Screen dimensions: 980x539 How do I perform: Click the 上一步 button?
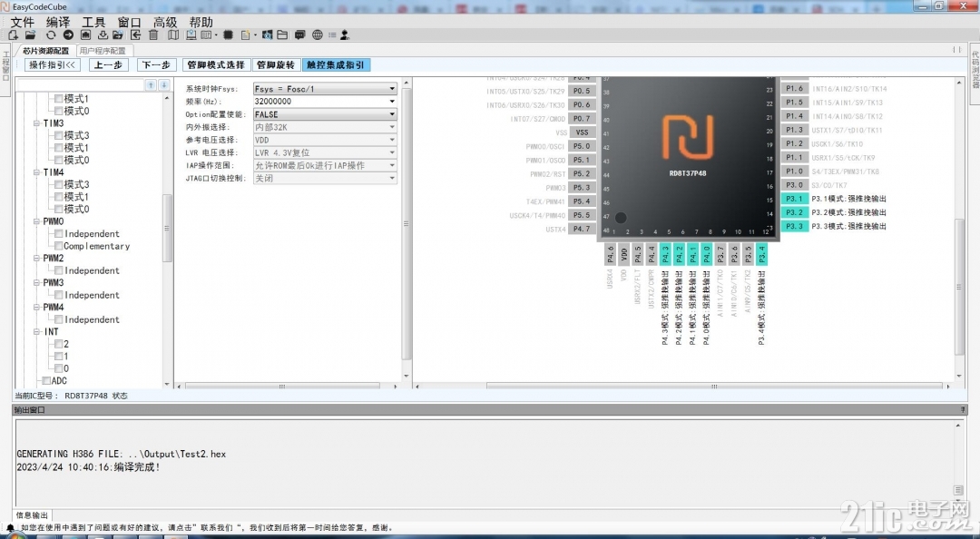tap(108, 65)
